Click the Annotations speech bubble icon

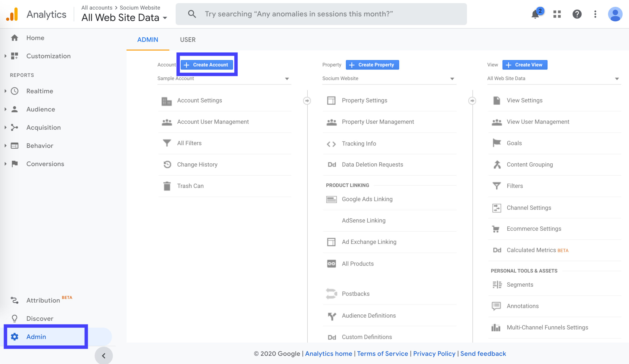[x=496, y=306]
